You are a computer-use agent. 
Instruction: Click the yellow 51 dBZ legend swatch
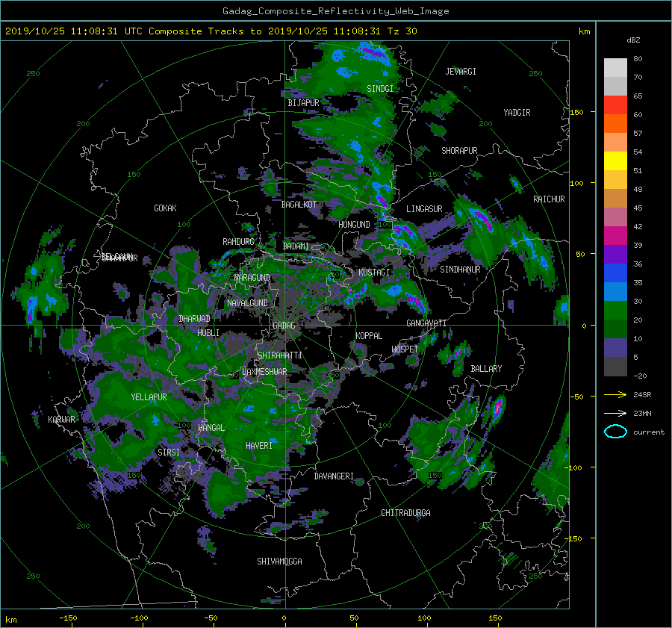coord(615,161)
